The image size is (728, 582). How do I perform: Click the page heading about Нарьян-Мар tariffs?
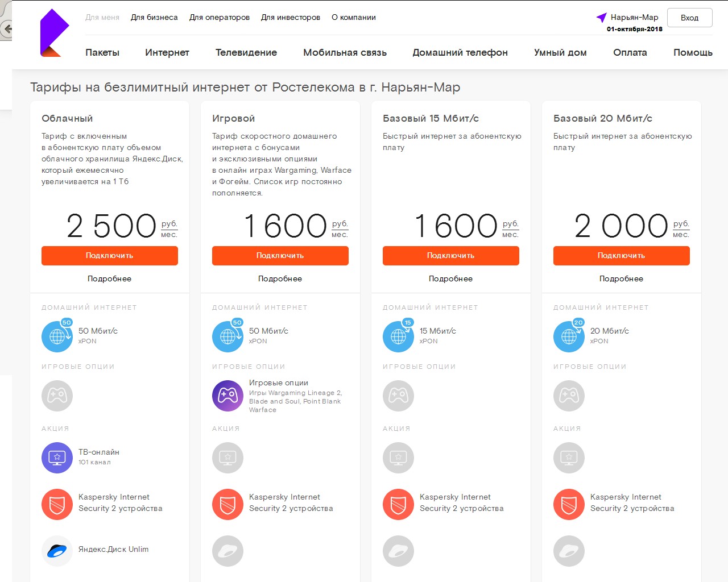tap(245, 87)
